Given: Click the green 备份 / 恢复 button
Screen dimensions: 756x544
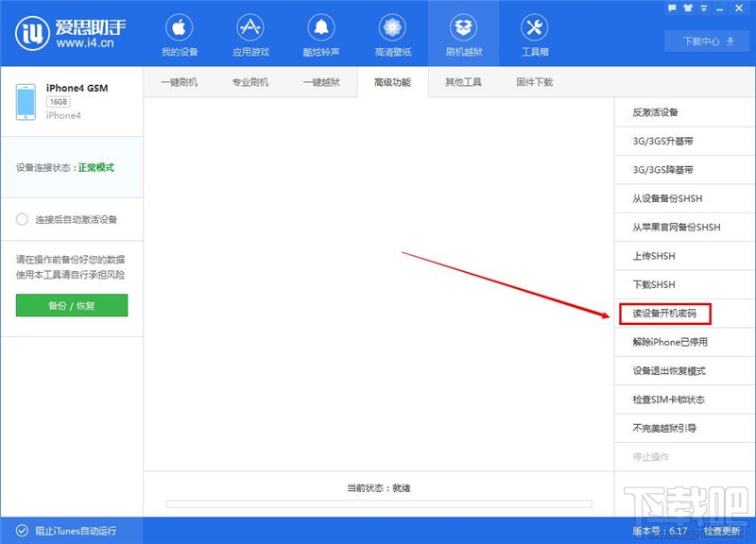Looking at the screenshot, I should tap(71, 305).
